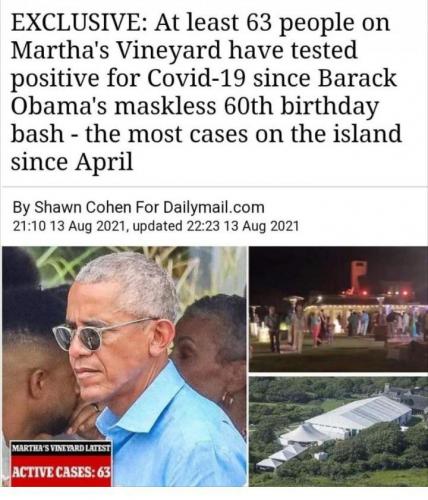This screenshot has width=428, height=500.
Task: Open the night-time party photo
Action: click(x=339, y=309)
